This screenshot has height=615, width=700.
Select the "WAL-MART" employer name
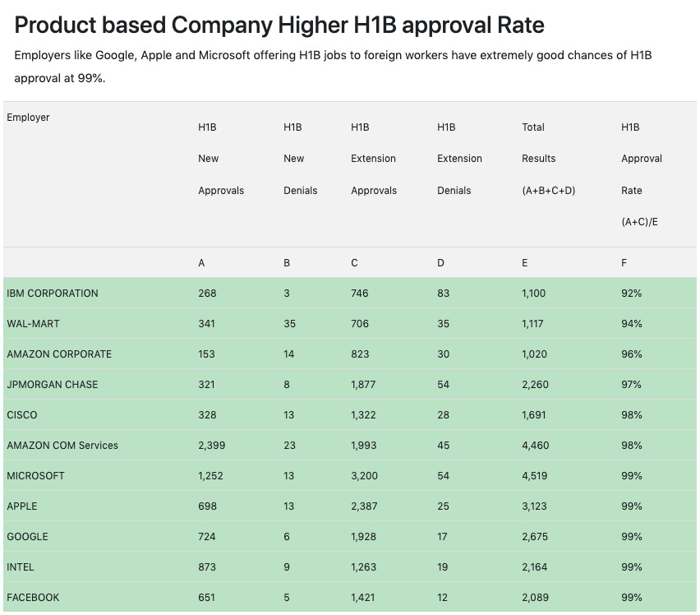click(x=33, y=324)
